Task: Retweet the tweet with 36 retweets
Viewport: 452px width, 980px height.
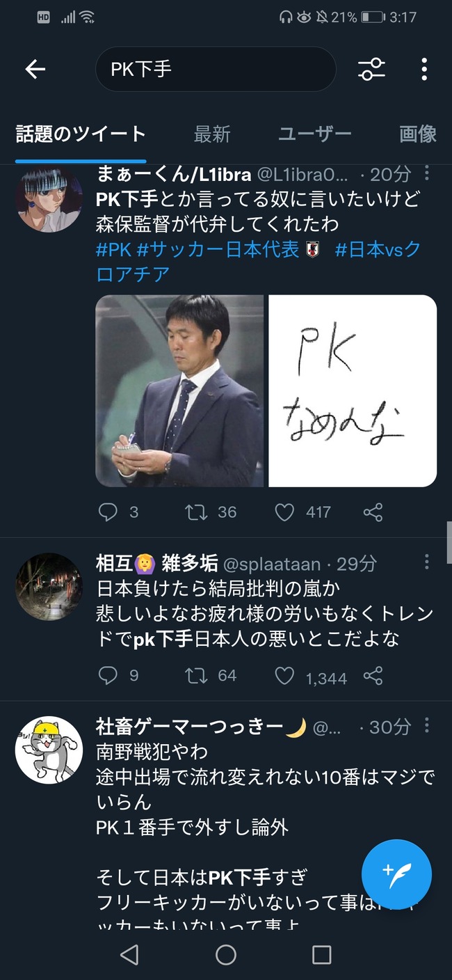Action: 197,513
